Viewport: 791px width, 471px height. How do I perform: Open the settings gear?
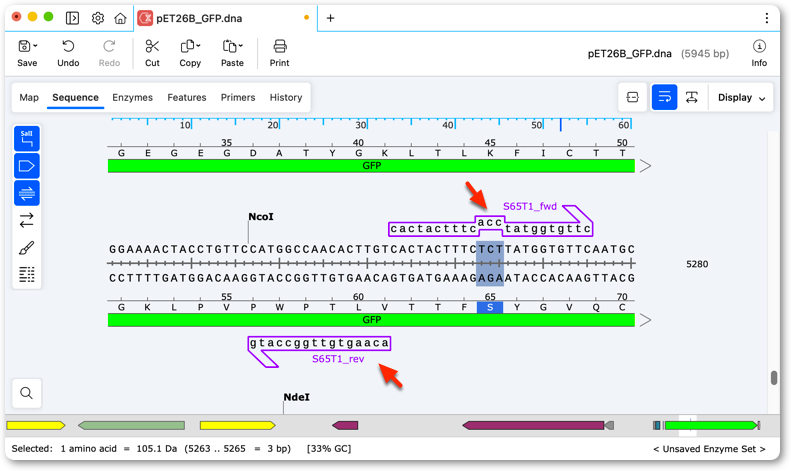click(x=98, y=18)
